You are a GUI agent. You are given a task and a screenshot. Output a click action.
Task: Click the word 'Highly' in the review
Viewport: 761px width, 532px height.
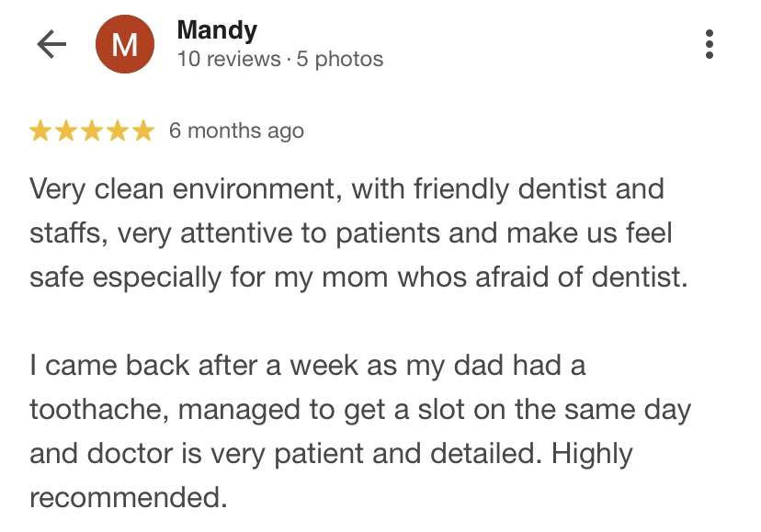592,454
